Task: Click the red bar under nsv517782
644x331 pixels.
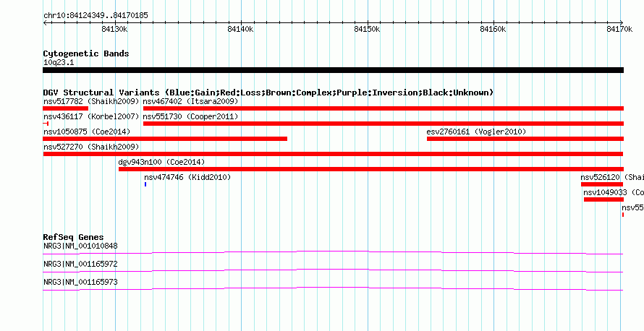Action: [65, 108]
